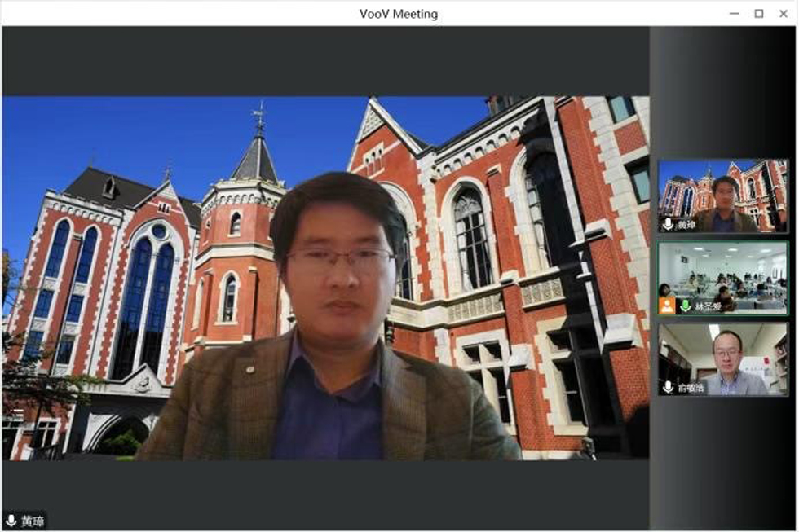Click the 黄璋 name label under main video

click(x=33, y=521)
